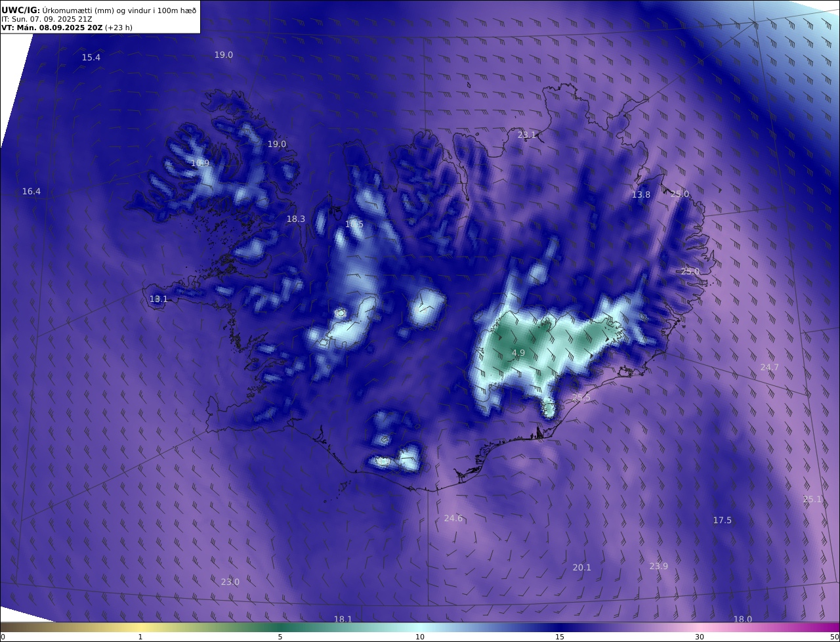Click the 18.0 value label

[x=743, y=619]
